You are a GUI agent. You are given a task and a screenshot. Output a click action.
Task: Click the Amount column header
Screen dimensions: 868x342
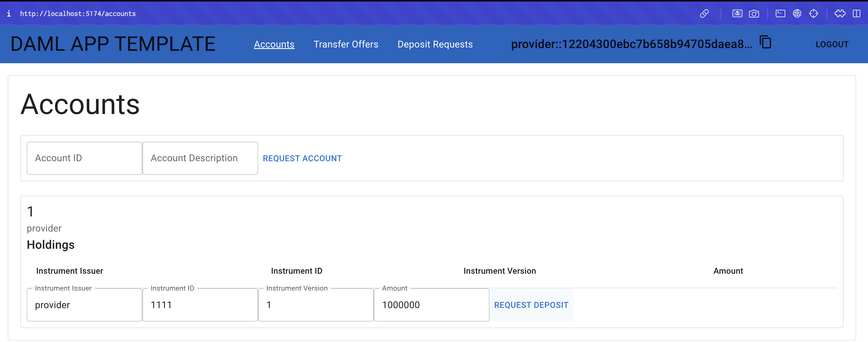click(x=728, y=271)
